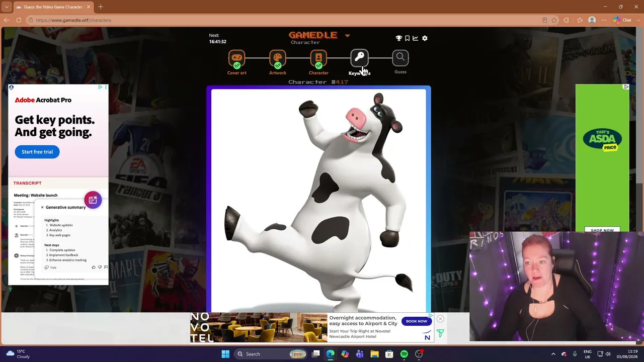Click SHOP NOW on ASDA ad
The height and width of the screenshot is (362, 644).
602,230
